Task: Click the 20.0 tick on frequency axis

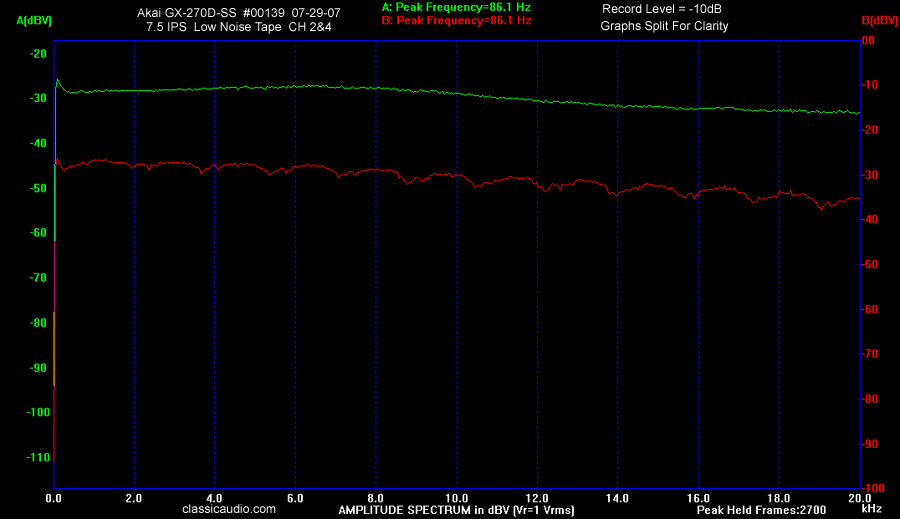Action: [859, 497]
